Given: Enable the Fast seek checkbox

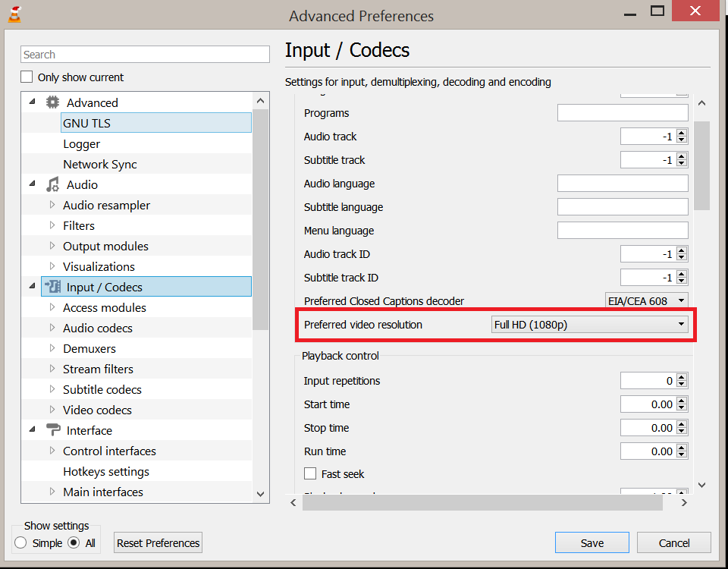Looking at the screenshot, I should pyautogui.click(x=310, y=473).
